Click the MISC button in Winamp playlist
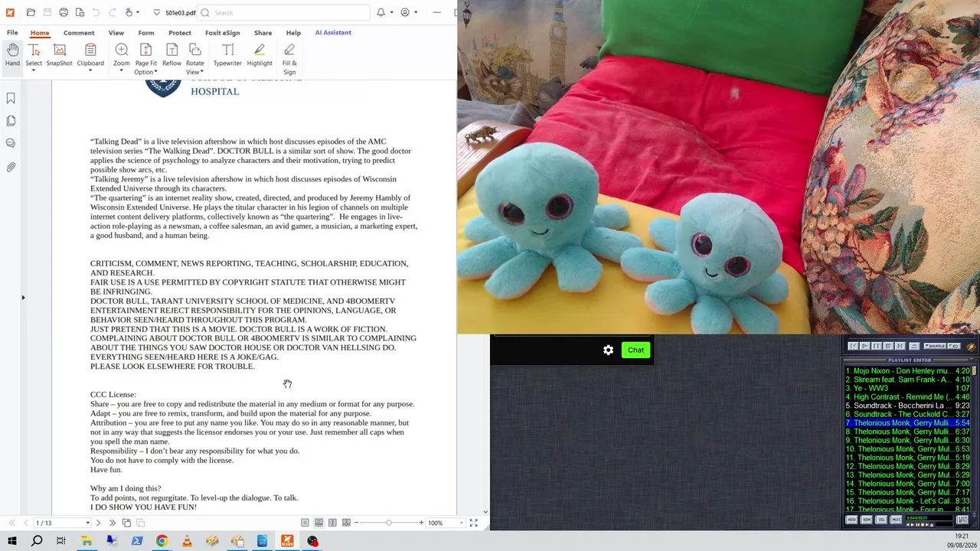Image resolution: width=980 pixels, height=551 pixels. [x=896, y=520]
